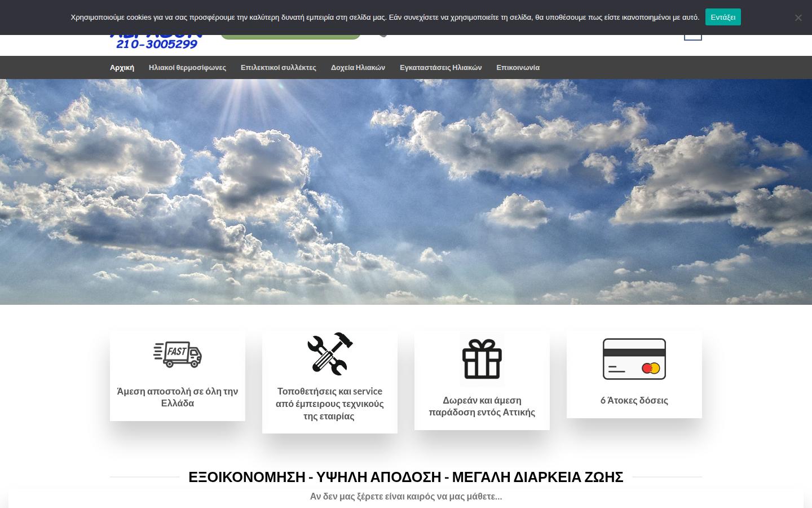Open the Ηλιακοί θερμοσίφωνες menu item

187,67
